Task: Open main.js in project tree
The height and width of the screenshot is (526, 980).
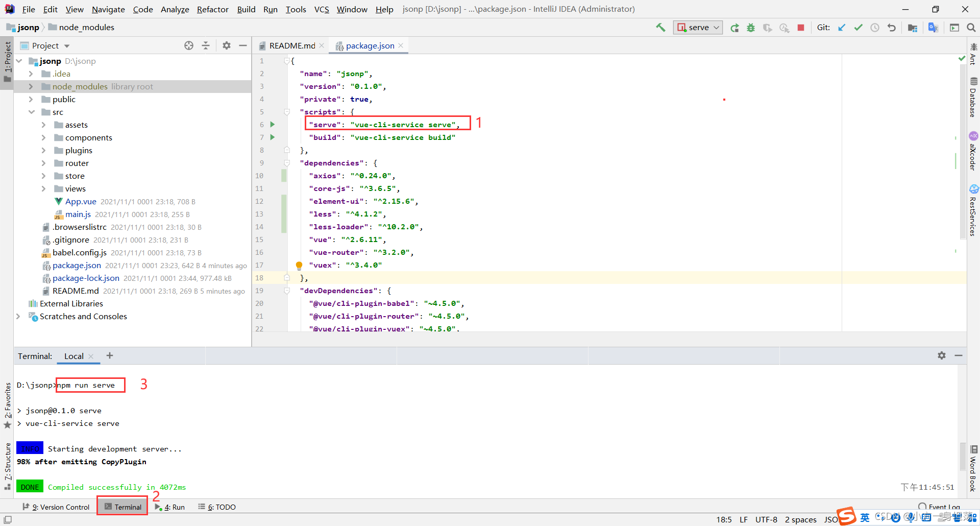Action: [x=78, y=214]
